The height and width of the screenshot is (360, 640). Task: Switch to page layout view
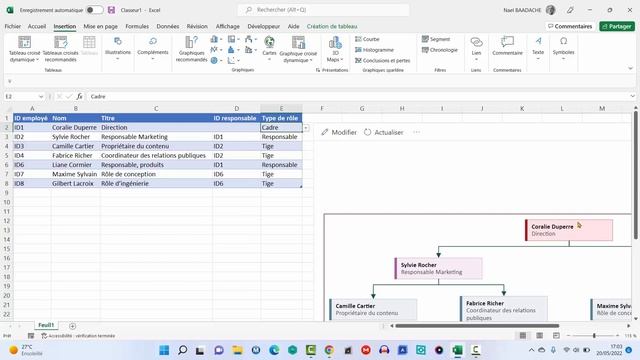[540, 336]
